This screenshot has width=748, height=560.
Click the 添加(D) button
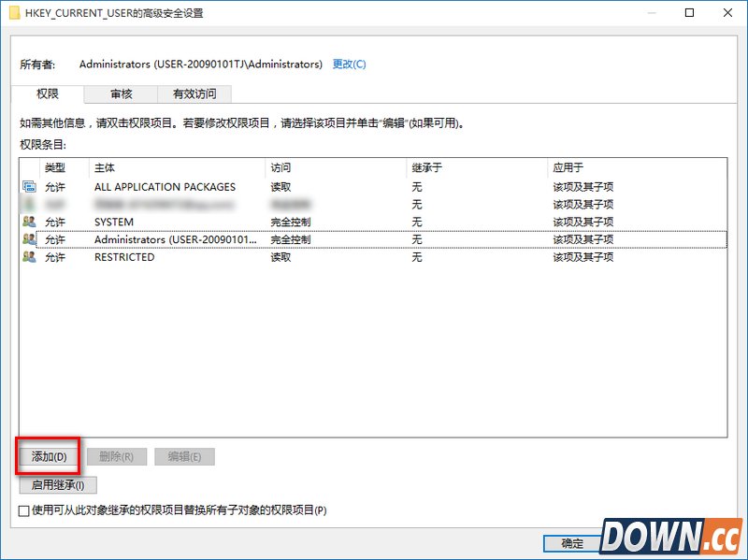point(49,456)
